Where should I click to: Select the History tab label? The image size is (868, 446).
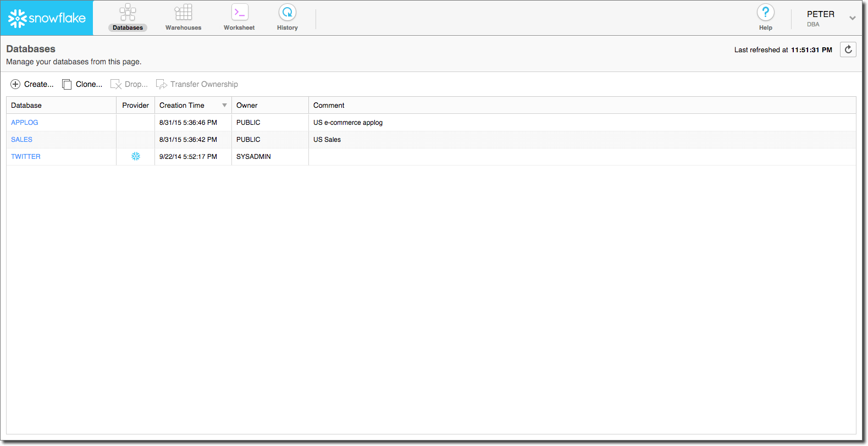coord(288,27)
